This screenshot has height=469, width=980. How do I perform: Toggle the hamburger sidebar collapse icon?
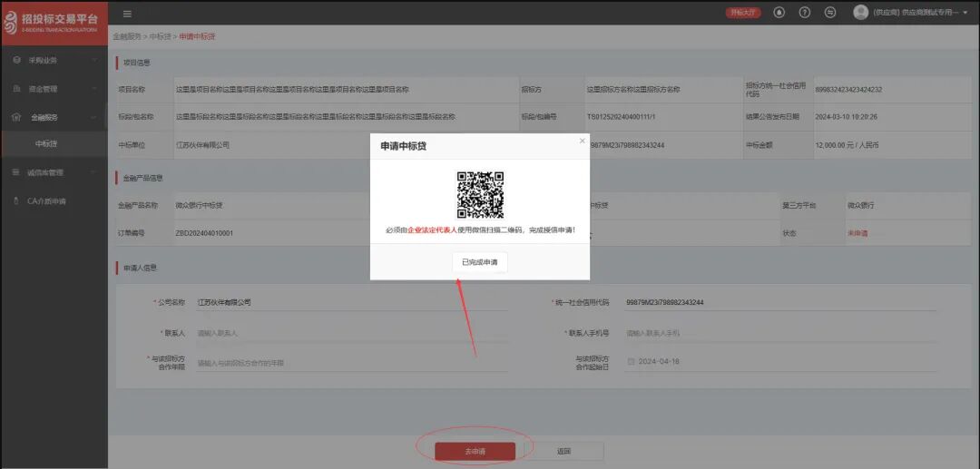(x=128, y=14)
